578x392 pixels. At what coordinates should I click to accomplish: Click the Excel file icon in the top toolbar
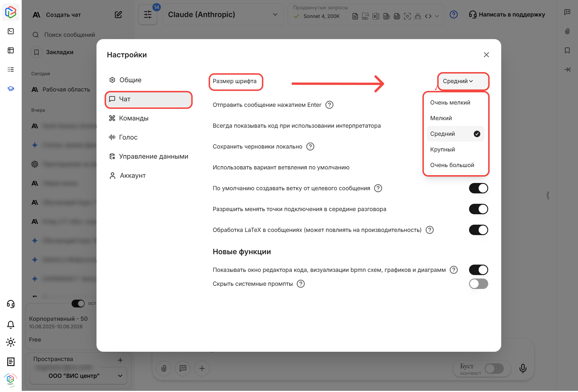pos(376,16)
